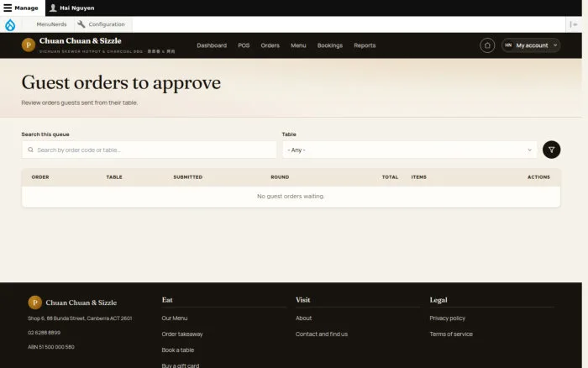Open the Manage hamburger menu
The width and height of the screenshot is (588, 368).
21,8
